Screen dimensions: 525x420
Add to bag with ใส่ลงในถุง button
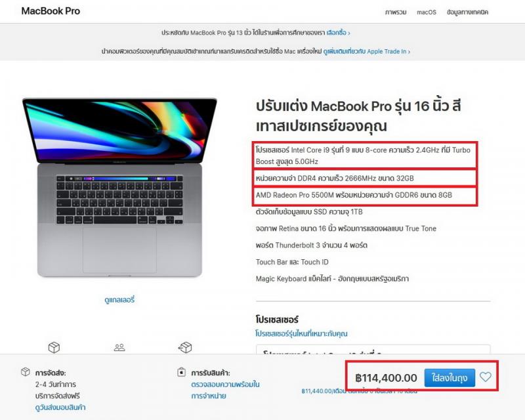[x=450, y=378]
